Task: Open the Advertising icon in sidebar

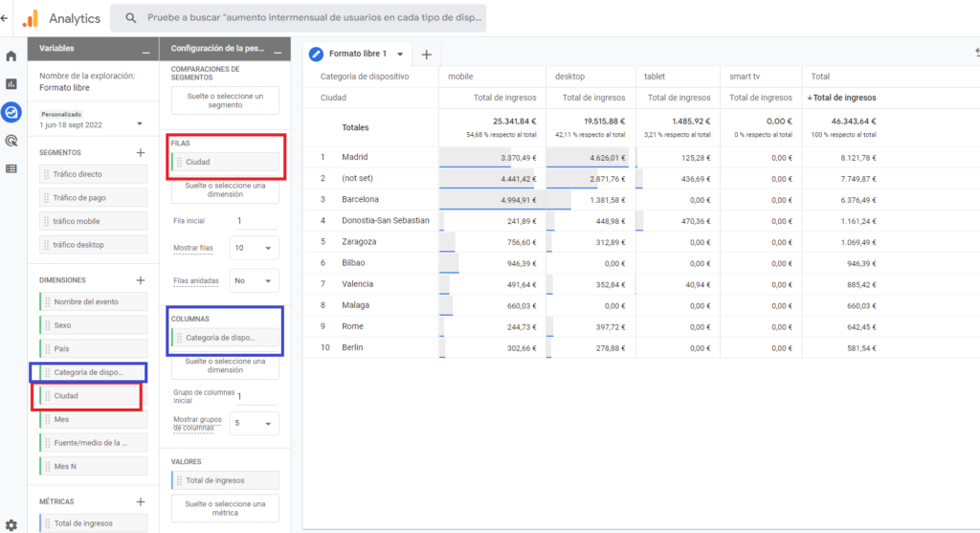Action: tap(11, 141)
